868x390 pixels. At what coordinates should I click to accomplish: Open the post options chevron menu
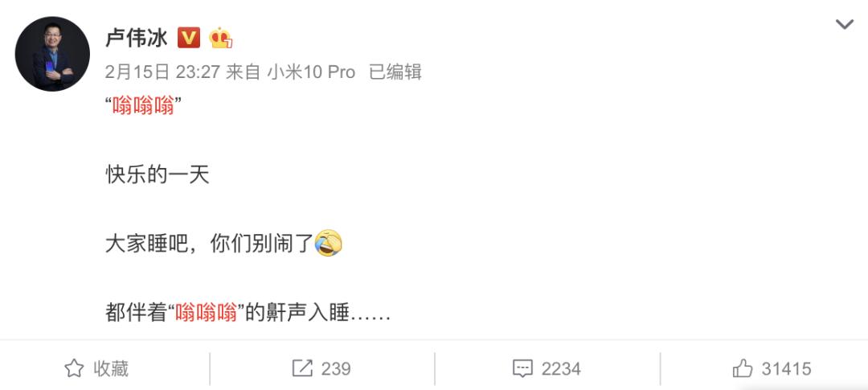(x=844, y=24)
